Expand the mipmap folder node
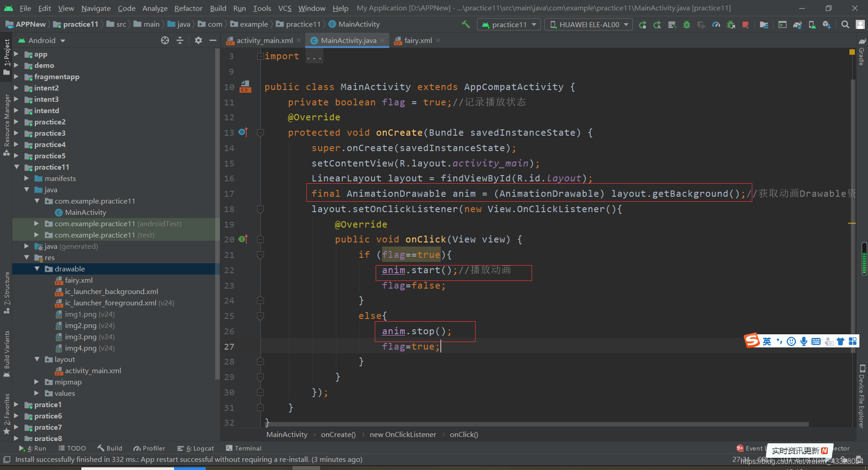The image size is (868, 470). coord(37,382)
